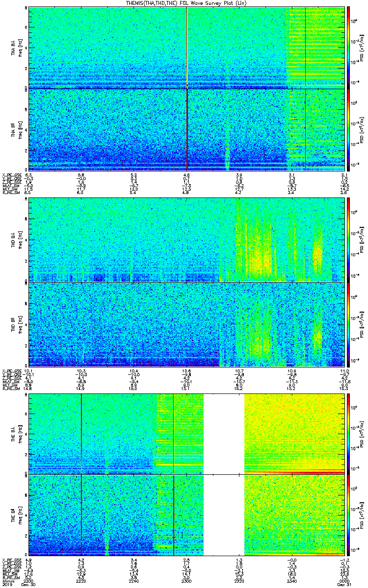Select the THE B-parallel spectrogram panel
Image resolution: width=368 pixels, height=588 pixels.
186,515
